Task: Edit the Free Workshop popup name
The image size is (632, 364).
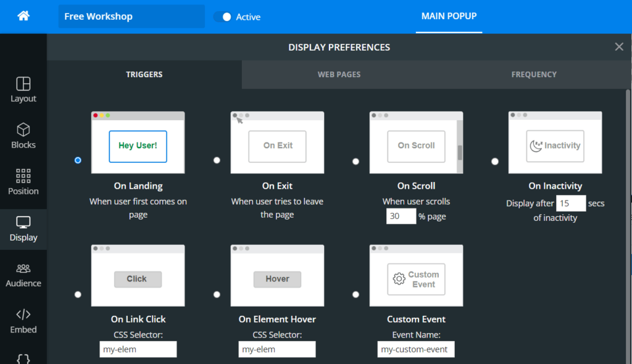Action: click(x=131, y=15)
